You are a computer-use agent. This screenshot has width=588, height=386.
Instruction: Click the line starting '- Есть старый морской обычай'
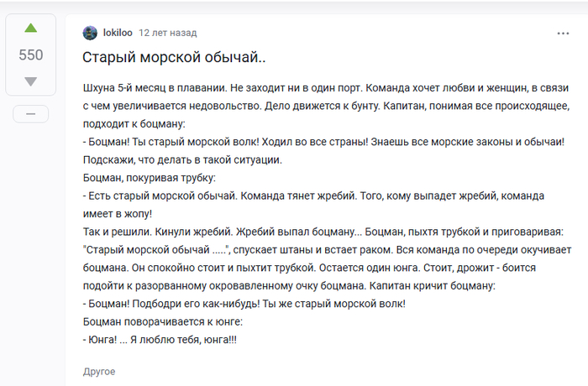coord(313,196)
